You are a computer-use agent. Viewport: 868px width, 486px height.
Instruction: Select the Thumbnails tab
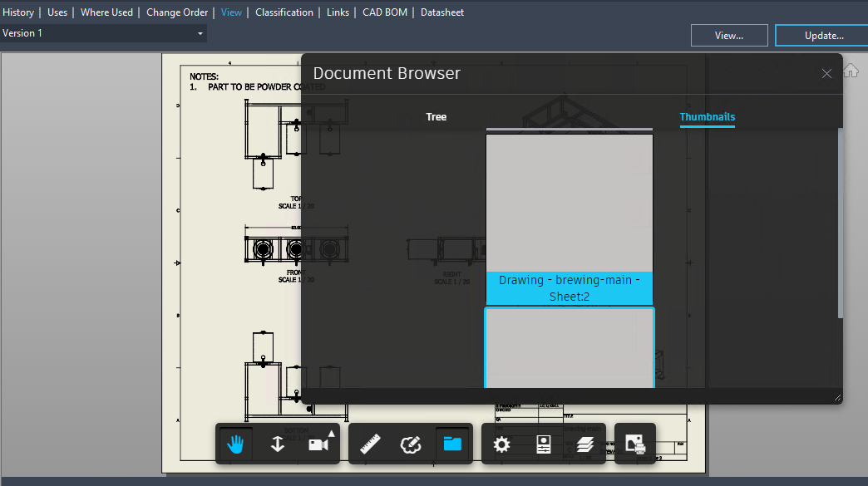(x=707, y=116)
